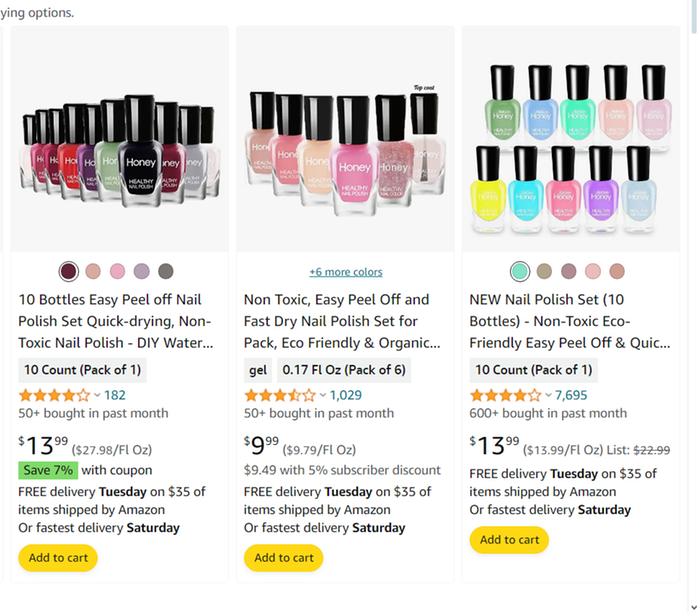700x616 pixels.
Task: Expand star rating dropdown beside 1,029 reviews
Action: coord(322,395)
